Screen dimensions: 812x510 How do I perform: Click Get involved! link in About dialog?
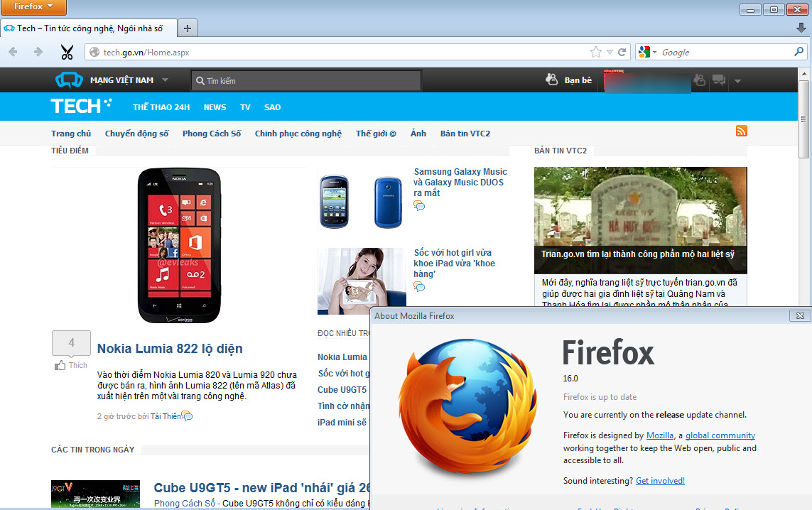(x=660, y=481)
